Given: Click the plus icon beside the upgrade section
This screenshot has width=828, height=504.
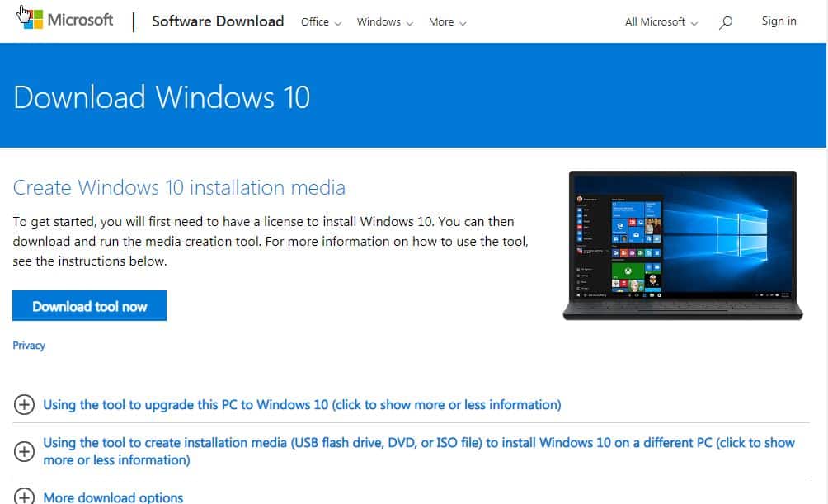Looking at the screenshot, I should tap(24, 405).
